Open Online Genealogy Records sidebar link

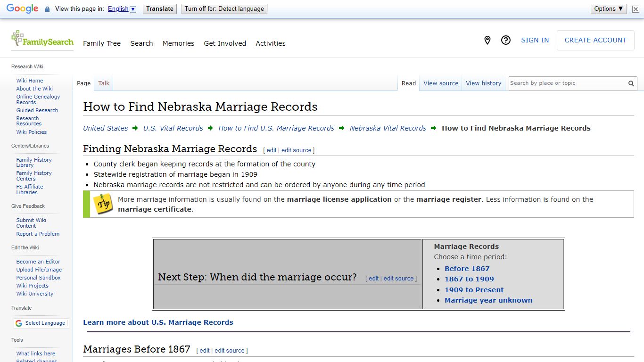[38, 99]
